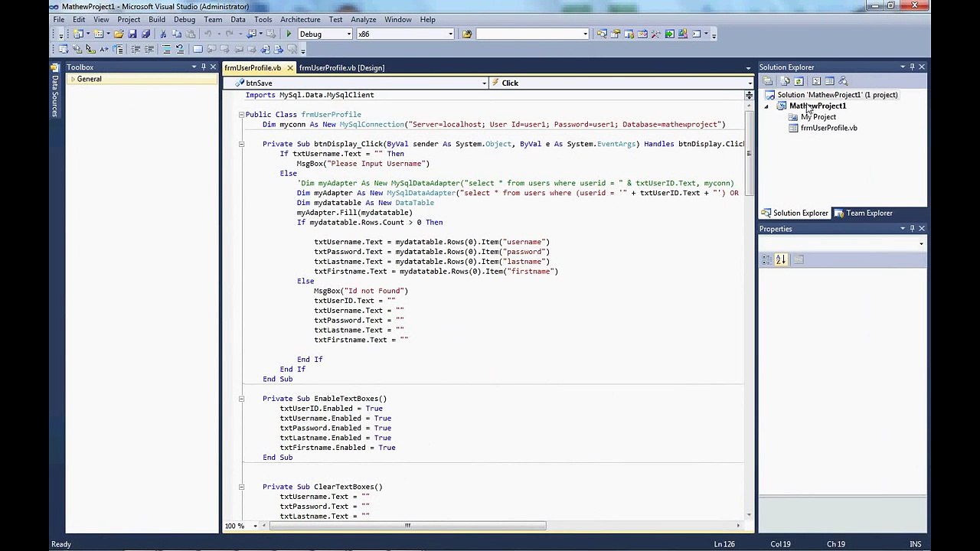980x551 pixels.
Task: Open the x86 platform dropdown
Action: tap(450, 34)
